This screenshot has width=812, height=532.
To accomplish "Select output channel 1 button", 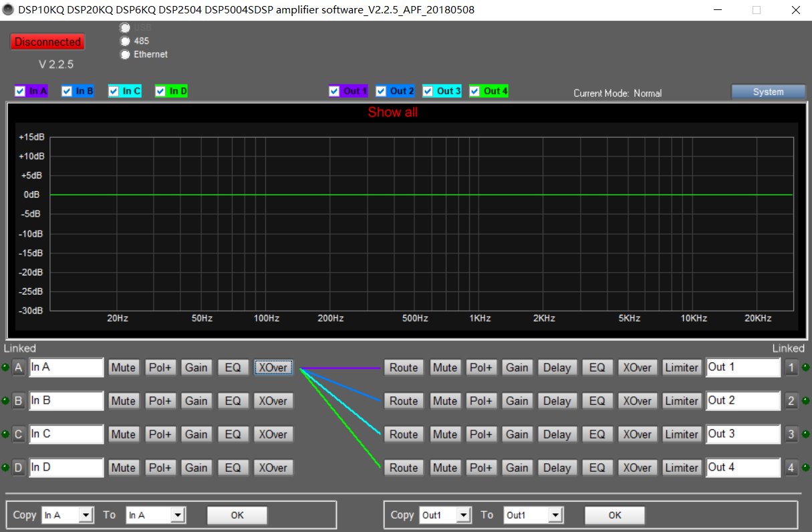I will point(791,368).
